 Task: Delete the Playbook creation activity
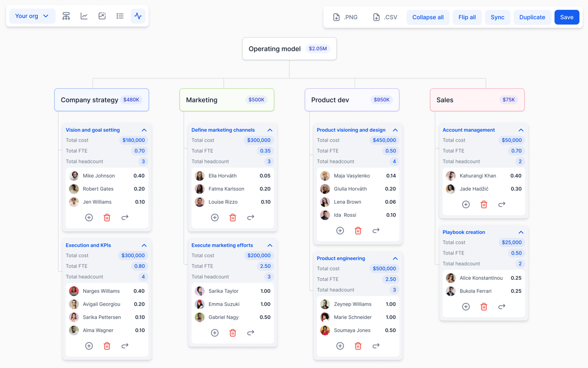pos(484,307)
